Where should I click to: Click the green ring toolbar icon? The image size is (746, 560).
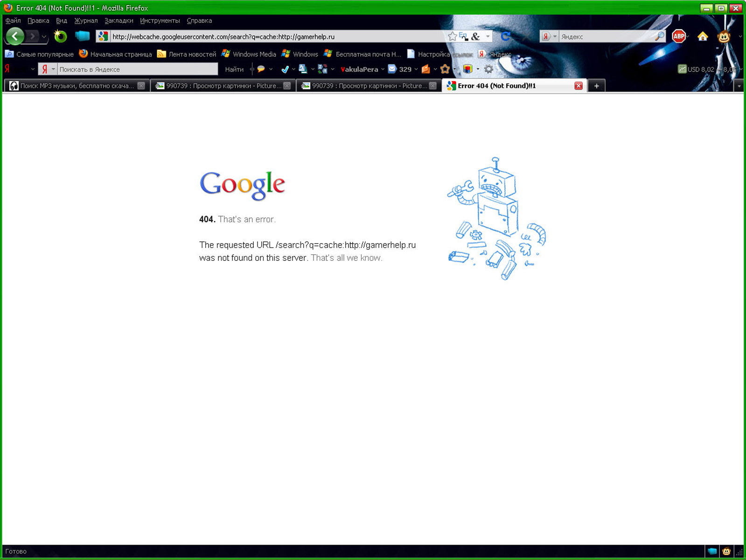[60, 36]
